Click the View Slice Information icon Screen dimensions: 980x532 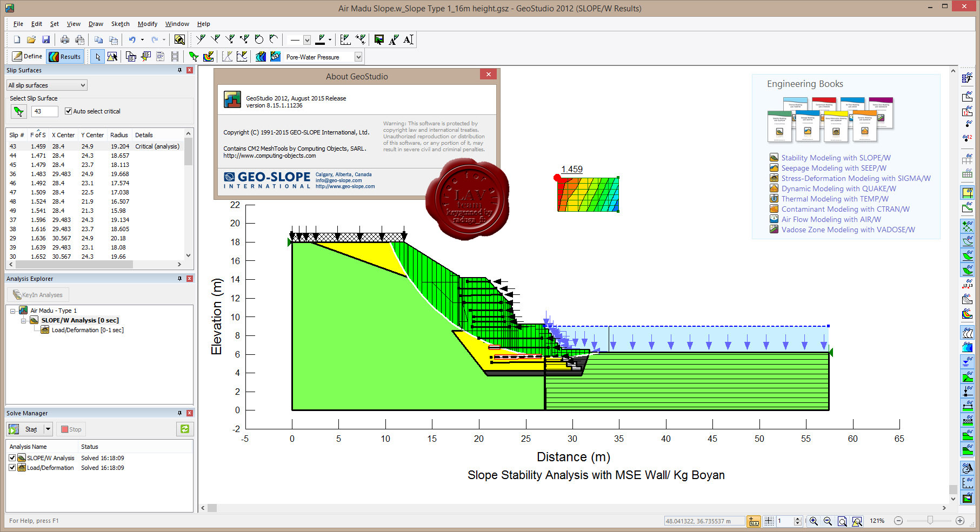tap(145, 56)
